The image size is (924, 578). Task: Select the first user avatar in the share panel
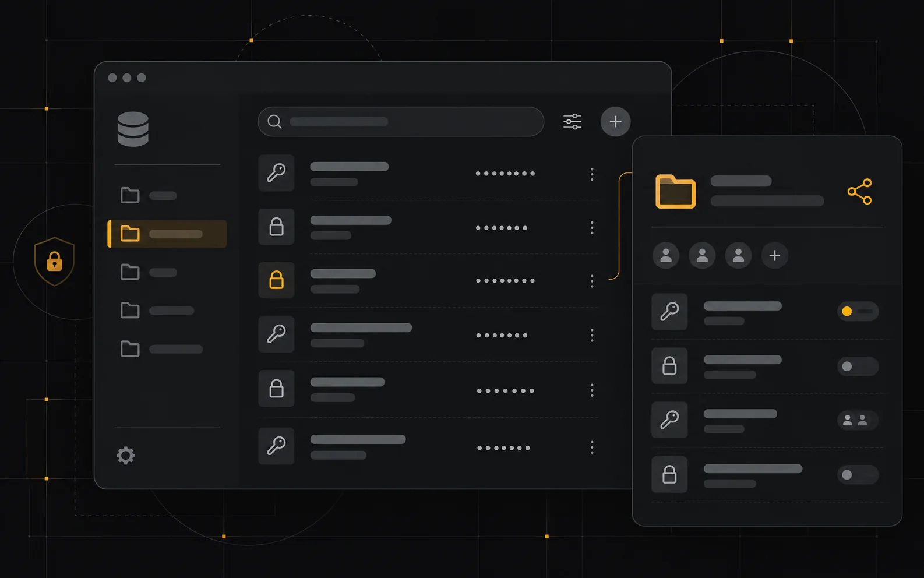pyautogui.click(x=666, y=255)
